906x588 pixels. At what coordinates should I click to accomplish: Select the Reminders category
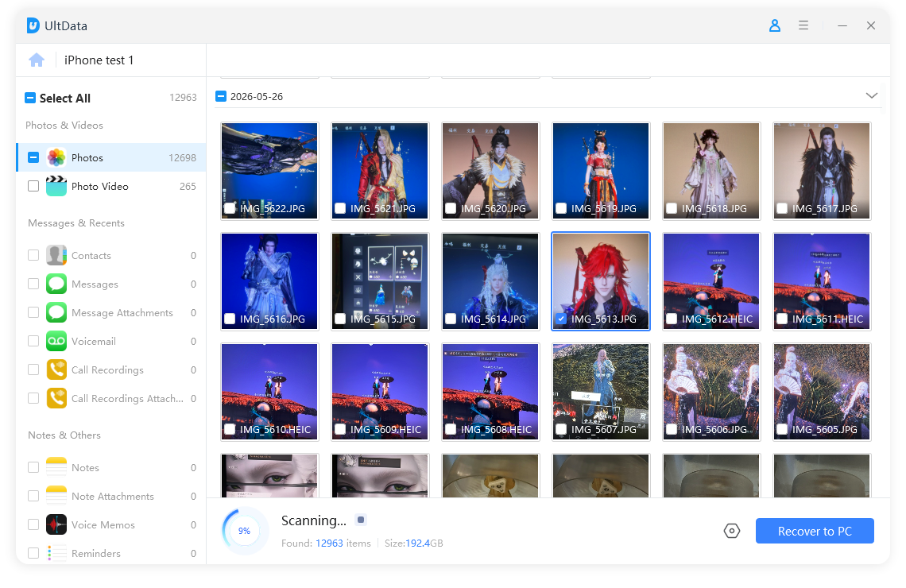111,553
